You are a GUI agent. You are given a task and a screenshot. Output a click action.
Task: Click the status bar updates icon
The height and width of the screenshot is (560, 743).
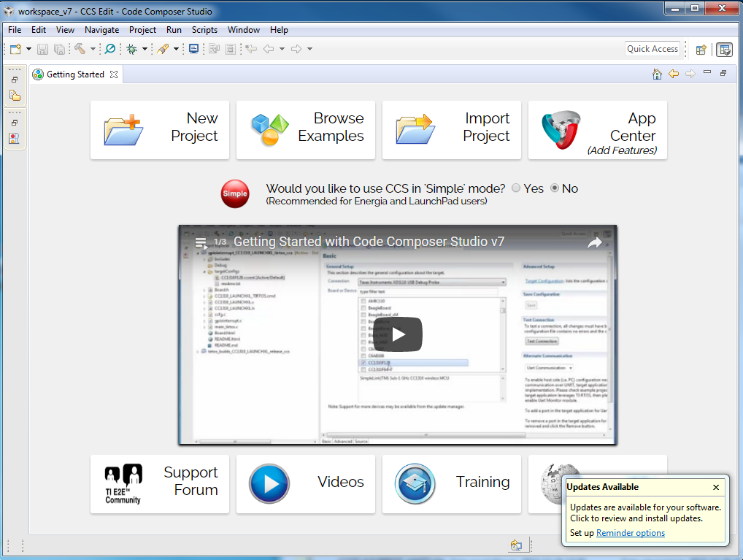click(516, 545)
